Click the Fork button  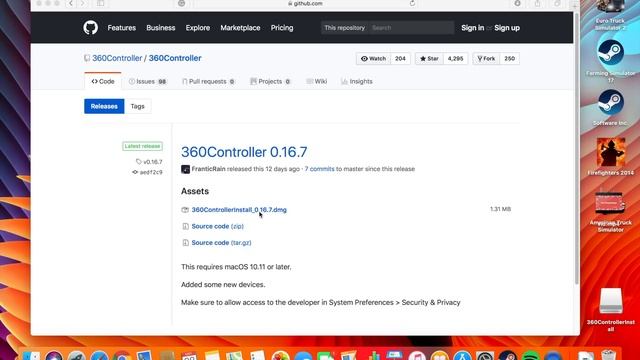pyautogui.click(x=486, y=58)
